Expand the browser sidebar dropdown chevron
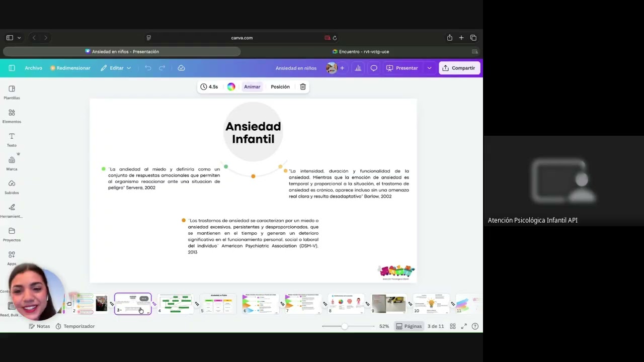The image size is (644, 362). 19,38
